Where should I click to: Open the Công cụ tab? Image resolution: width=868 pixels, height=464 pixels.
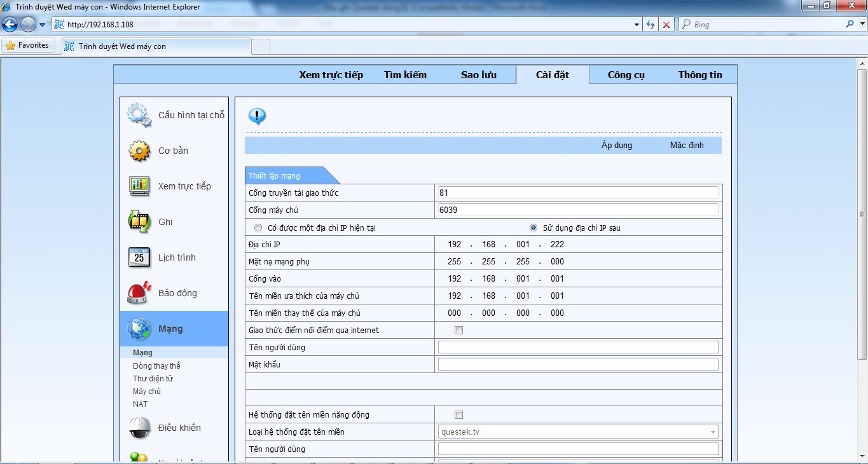pos(626,75)
